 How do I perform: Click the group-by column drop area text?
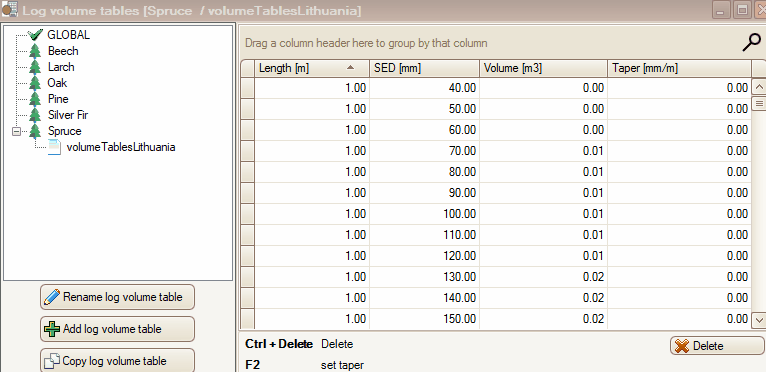(x=366, y=43)
